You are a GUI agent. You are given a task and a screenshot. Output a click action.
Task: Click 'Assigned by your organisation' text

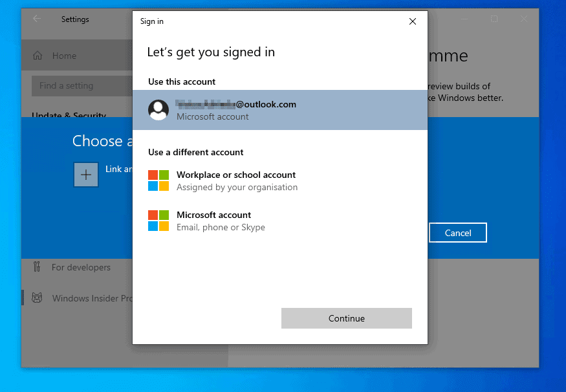pos(237,188)
